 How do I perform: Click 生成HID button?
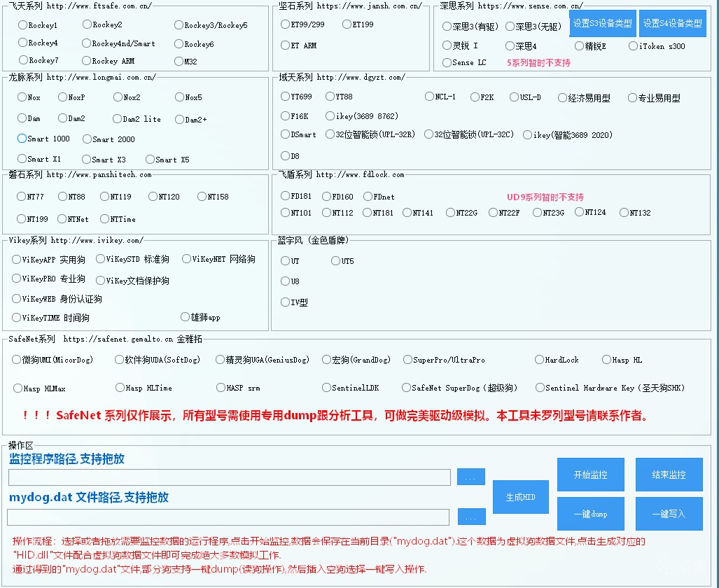pos(520,497)
